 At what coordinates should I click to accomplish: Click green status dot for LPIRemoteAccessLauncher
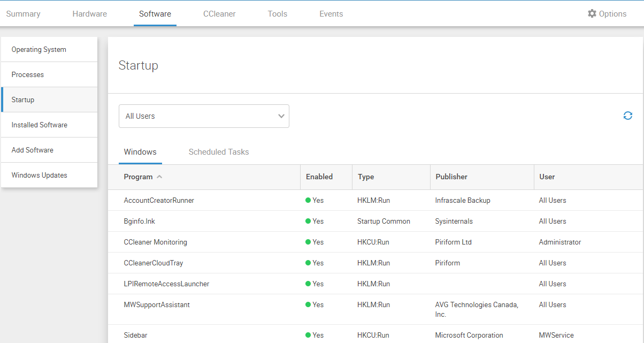308,284
